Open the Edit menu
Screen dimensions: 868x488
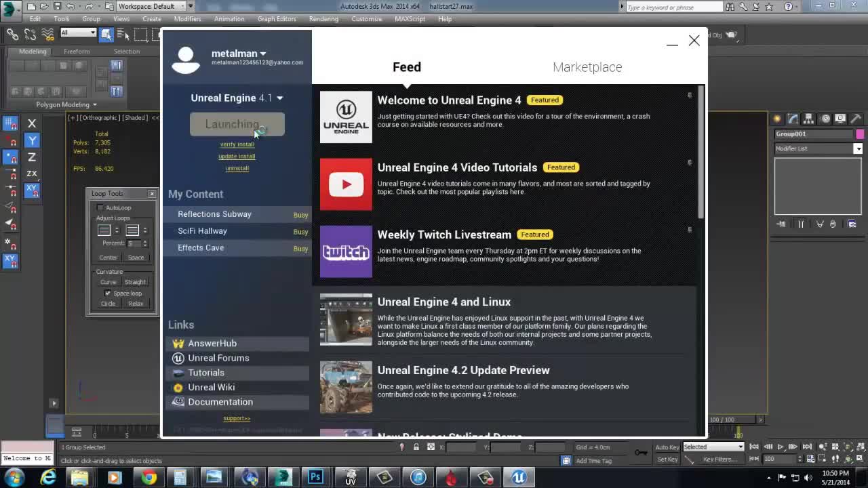pos(35,19)
